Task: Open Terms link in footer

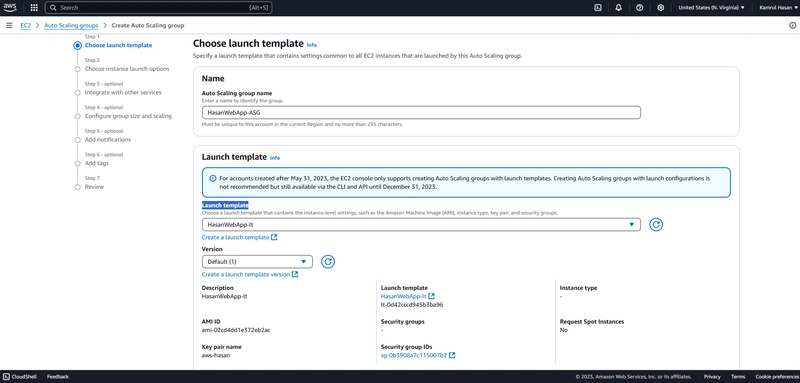Action: [x=738, y=377]
